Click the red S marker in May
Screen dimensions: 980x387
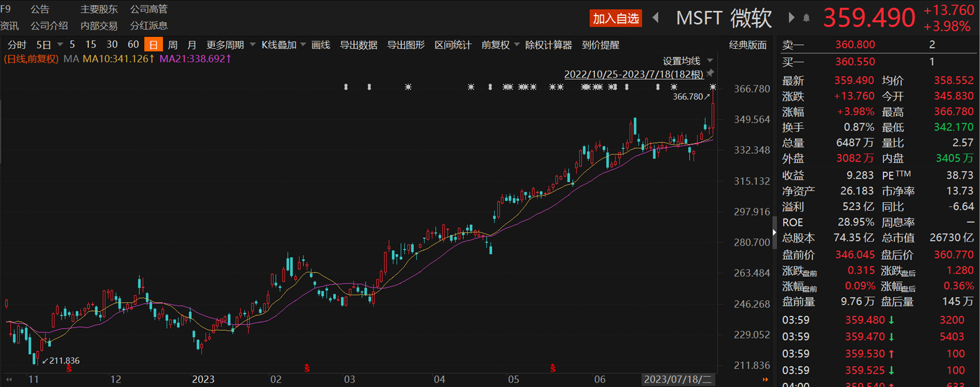(552, 368)
